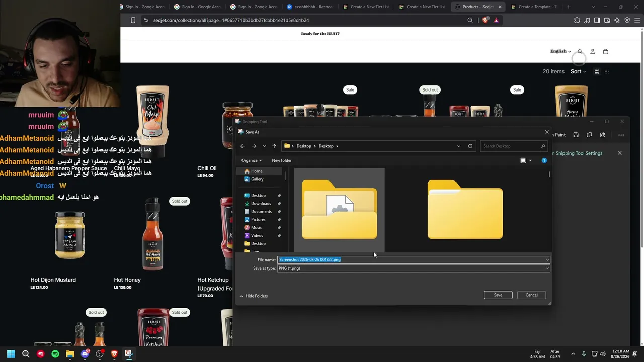Viewport: 644px width, 362px height.
Task: Click the Search Desktop field
Action: coord(514,146)
